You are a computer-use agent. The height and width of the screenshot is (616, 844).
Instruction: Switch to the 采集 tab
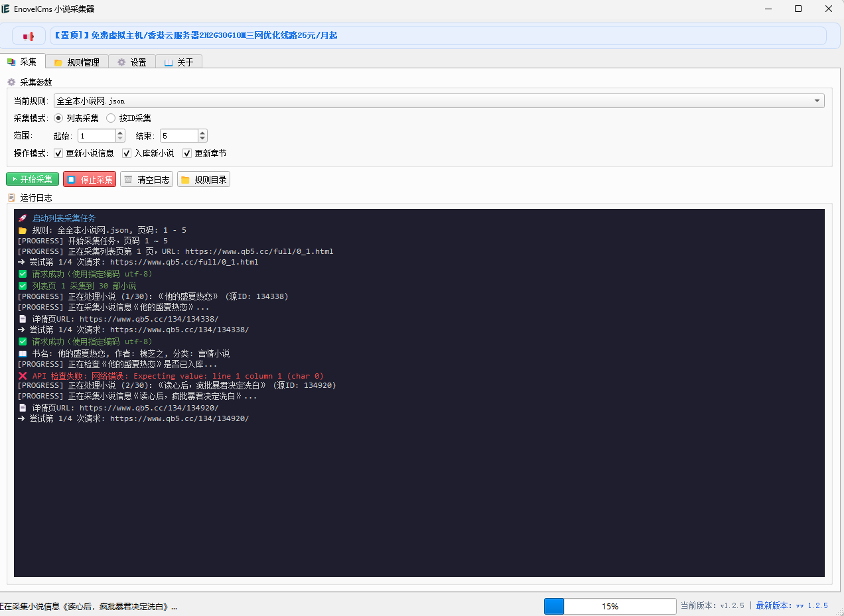point(23,62)
